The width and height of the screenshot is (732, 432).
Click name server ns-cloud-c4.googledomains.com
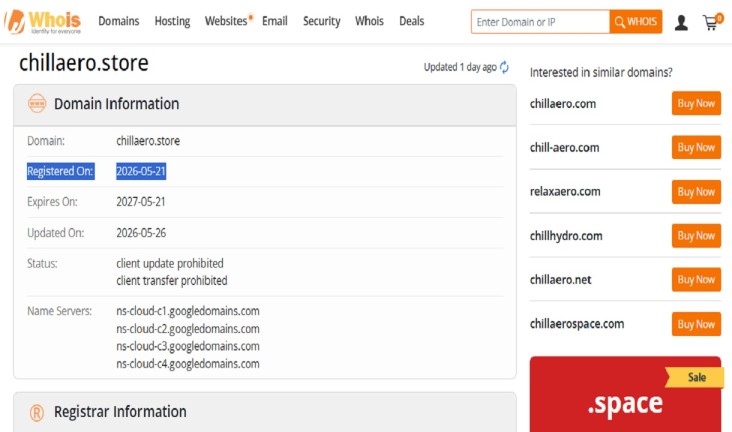(188, 364)
